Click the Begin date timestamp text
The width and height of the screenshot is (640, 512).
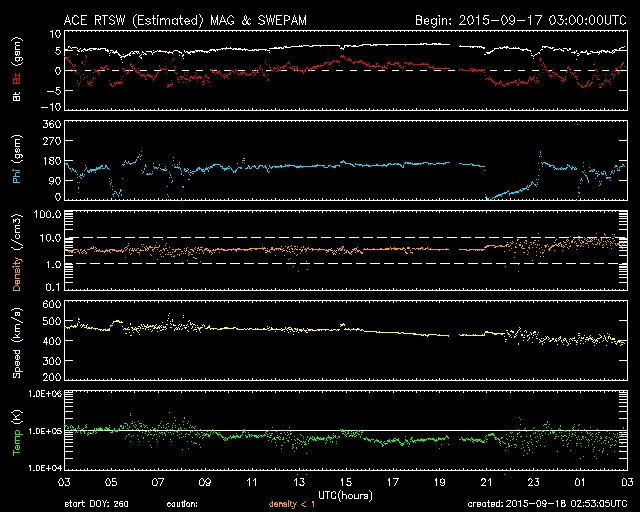point(520,19)
